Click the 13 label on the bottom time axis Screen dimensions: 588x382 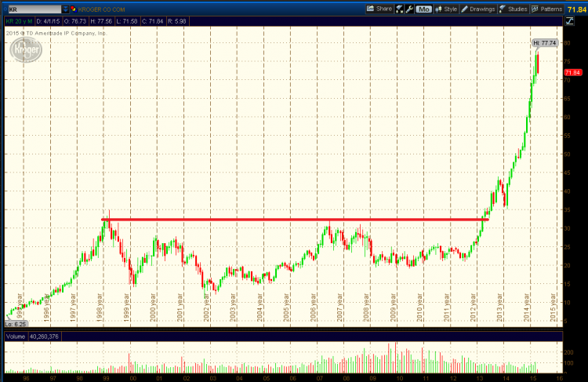click(x=479, y=378)
